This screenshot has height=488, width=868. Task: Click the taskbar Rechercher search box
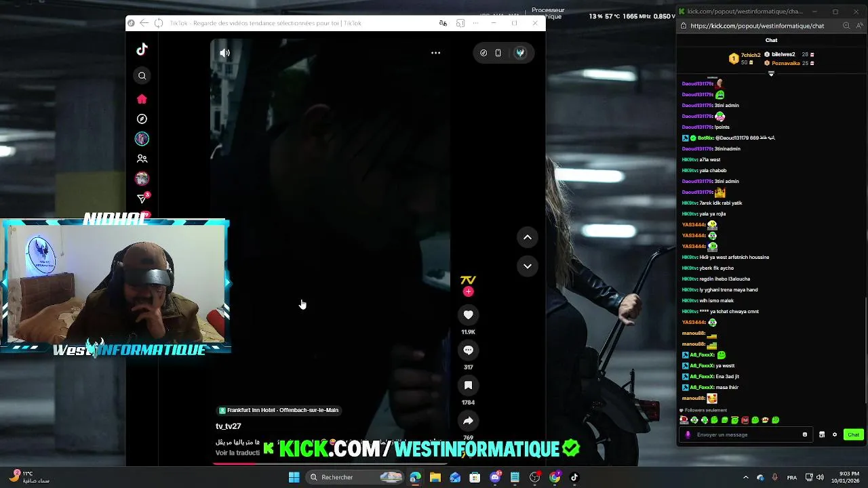pyautogui.click(x=355, y=477)
